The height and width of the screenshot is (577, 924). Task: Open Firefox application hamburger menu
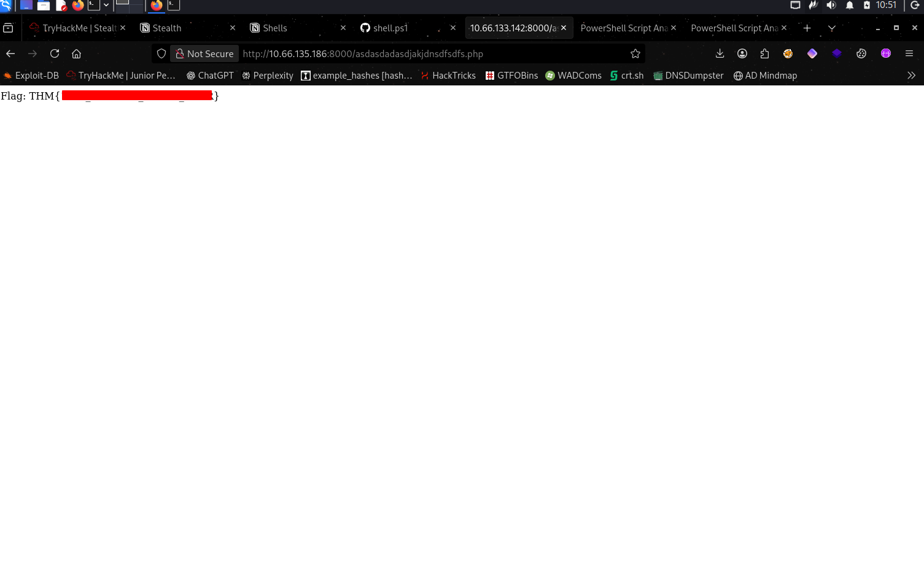[x=909, y=54]
